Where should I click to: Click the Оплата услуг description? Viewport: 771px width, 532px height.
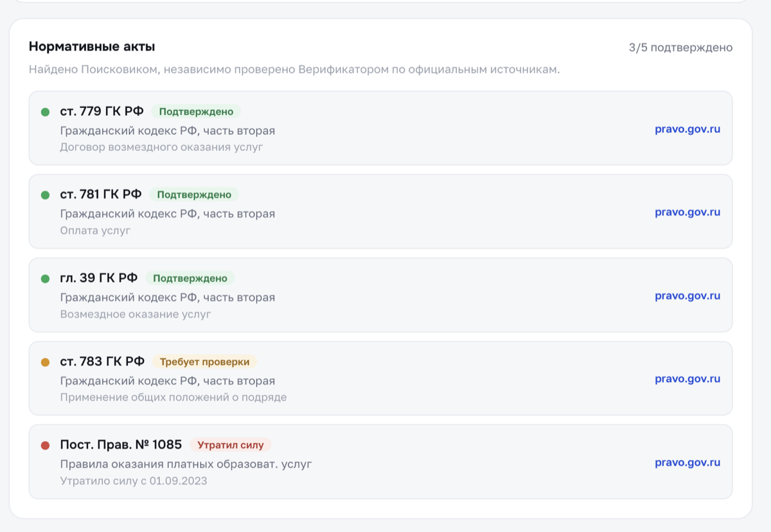95,230
